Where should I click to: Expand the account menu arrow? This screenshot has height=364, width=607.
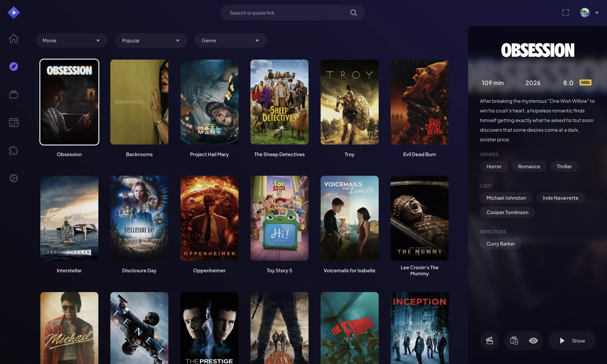coord(597,13)
